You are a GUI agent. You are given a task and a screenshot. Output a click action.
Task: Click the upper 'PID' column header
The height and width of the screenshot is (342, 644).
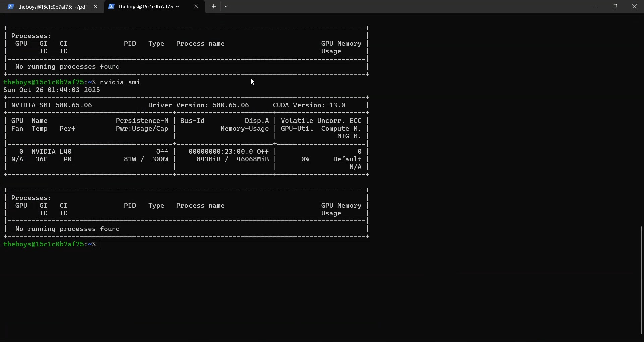(x=130, y=44)
